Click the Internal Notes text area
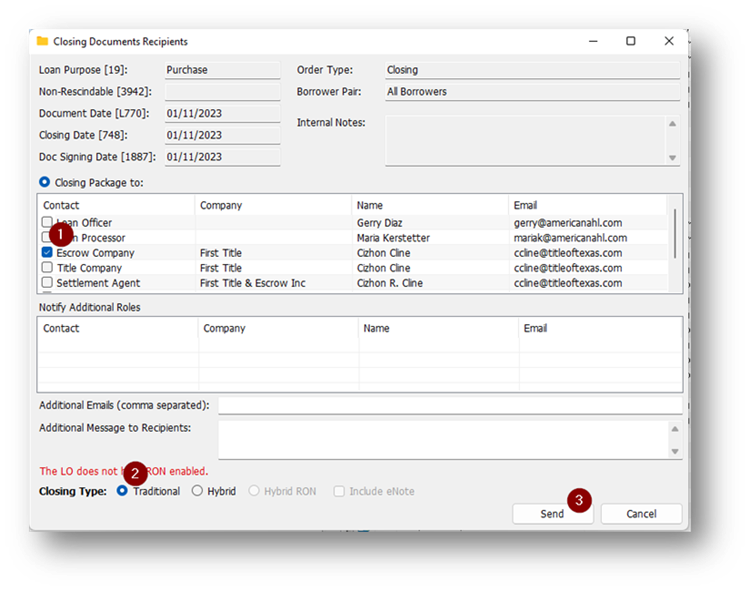Image resolution: width=750 pixels, height=591 pixels. click(525, 140)
